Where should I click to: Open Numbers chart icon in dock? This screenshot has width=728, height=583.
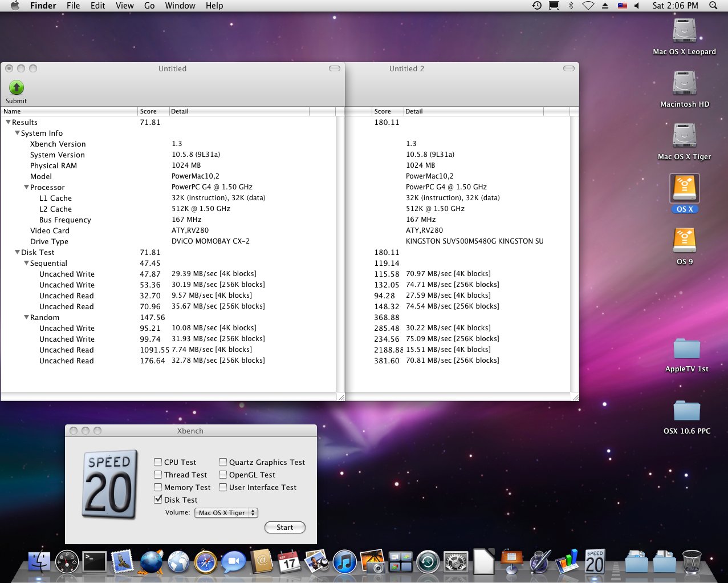coord(567,562)
